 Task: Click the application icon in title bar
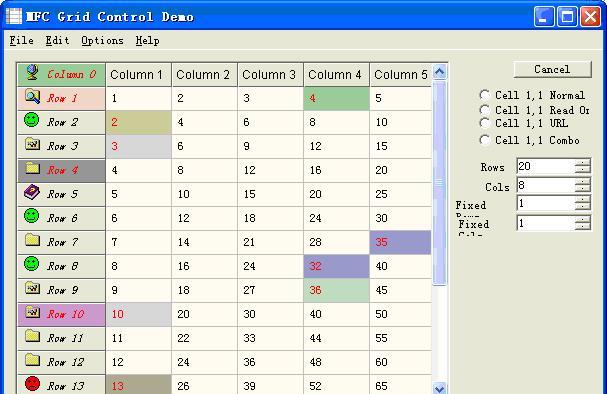tap(14, 16)
